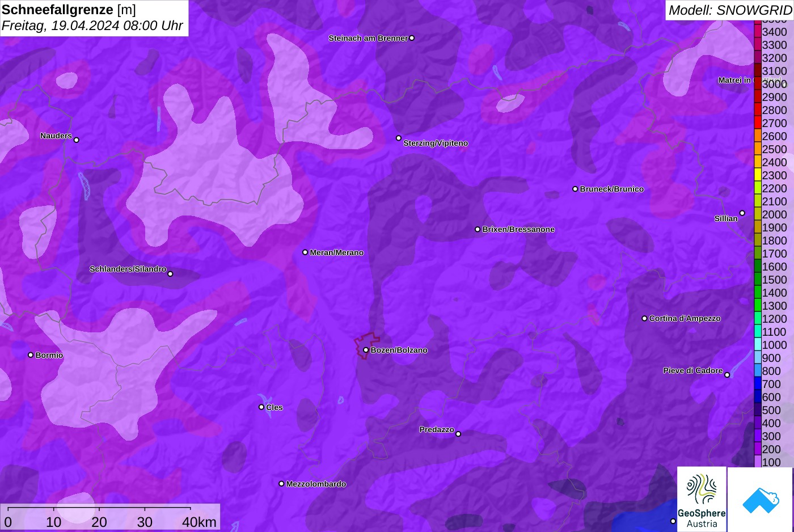
Task: Click the 'Cortina d'Ampezzo' label text
Action: 685,318
